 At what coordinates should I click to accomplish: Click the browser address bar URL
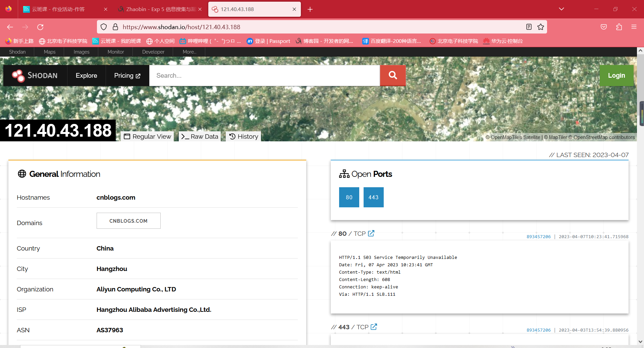coord(181,27)
